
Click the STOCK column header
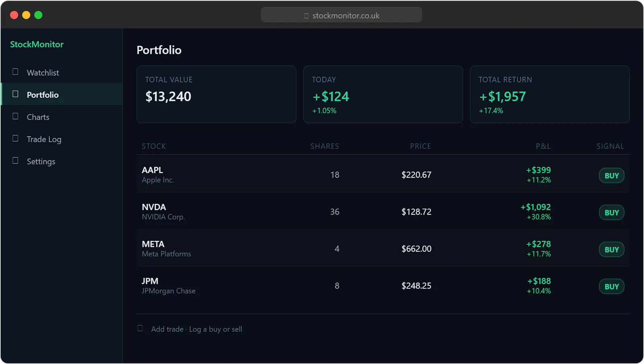(x=154, y=146)
